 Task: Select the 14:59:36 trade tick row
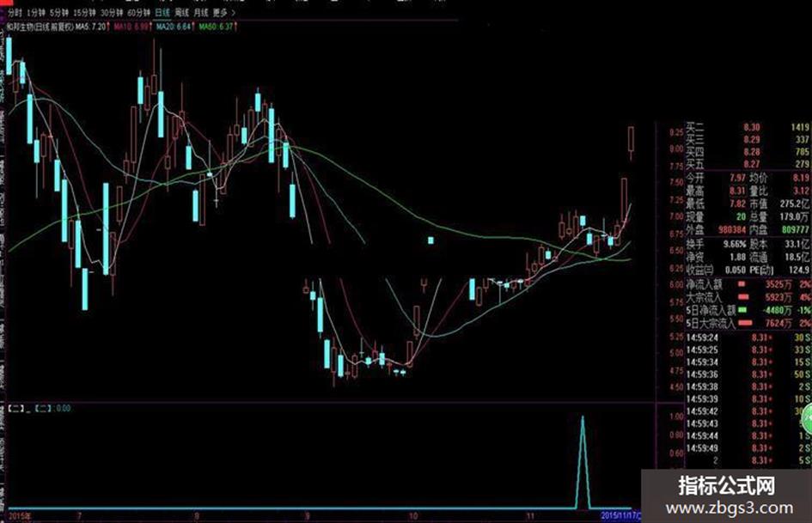748,374
